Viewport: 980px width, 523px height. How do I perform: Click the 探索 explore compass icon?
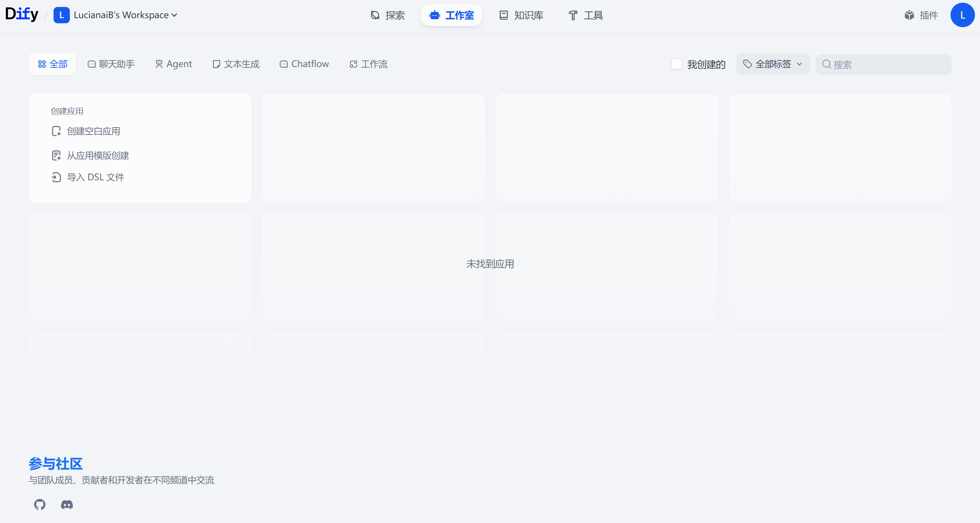tap(375, 15)
